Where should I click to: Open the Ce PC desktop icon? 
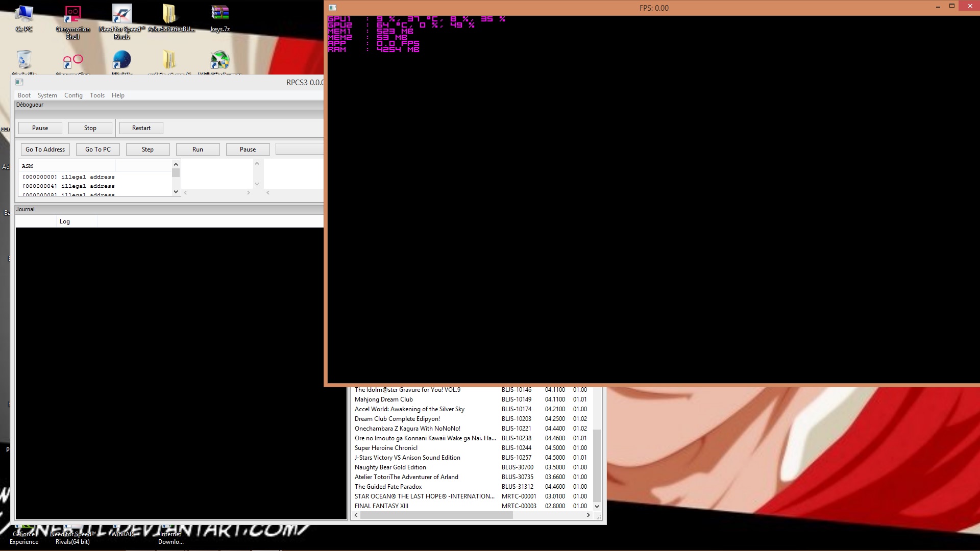pos(24,18)
